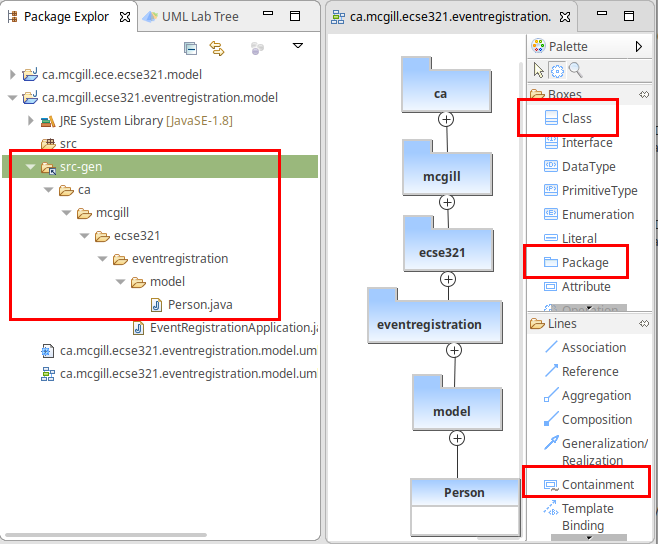The height and width of the screenshot is (544, 658).
Task: Pin the Lines palette drawer open
Action: [644, 323]
